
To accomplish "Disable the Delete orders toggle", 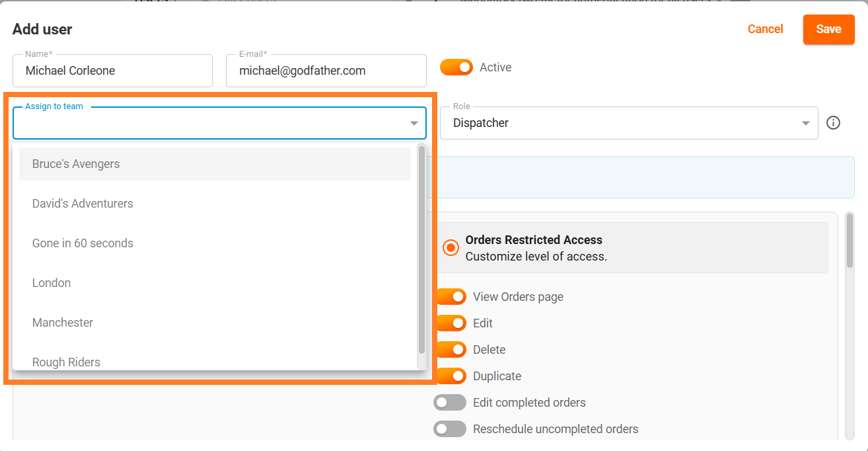I will click(x=451, y=350).
